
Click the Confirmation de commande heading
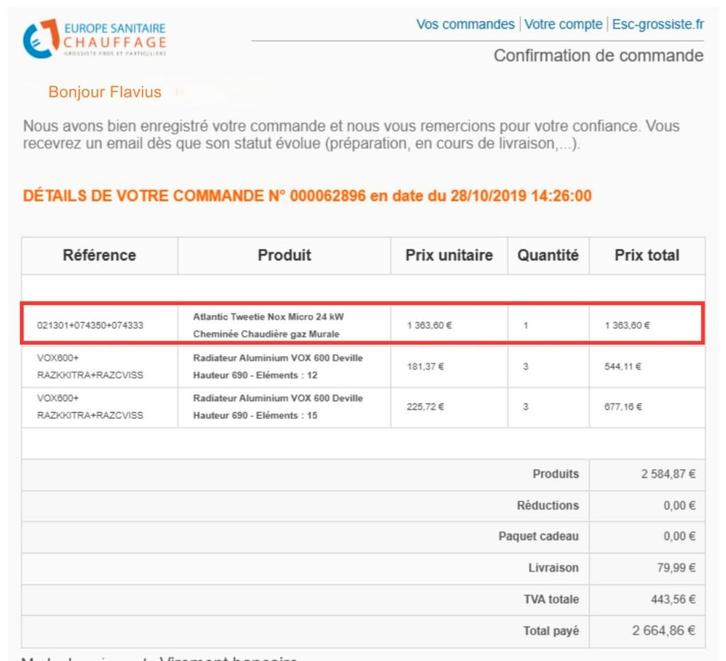click(x=598, y=56)
